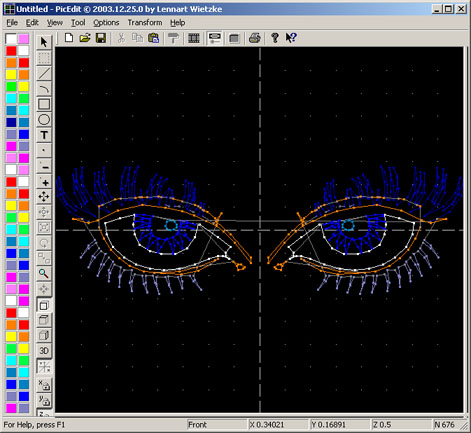The image size is (471, 433).
Task: Toggle the X axis lock
Action: tap(44, 384)
